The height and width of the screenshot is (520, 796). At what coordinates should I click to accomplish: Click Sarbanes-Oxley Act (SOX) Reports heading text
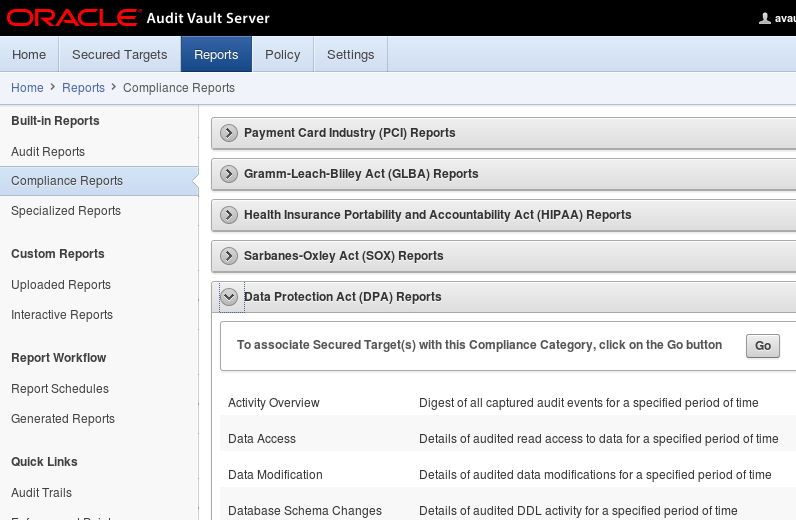click(344, 256)
